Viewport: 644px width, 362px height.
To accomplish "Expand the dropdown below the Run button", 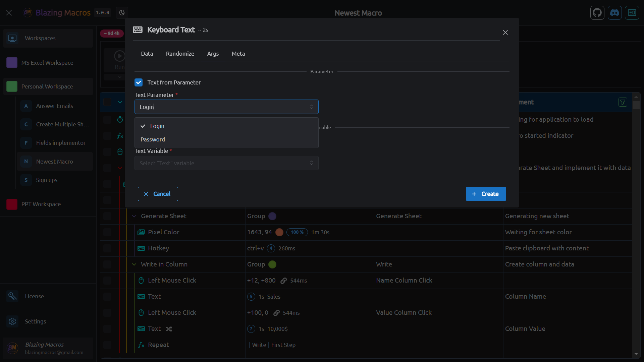I will coord(120,77).
